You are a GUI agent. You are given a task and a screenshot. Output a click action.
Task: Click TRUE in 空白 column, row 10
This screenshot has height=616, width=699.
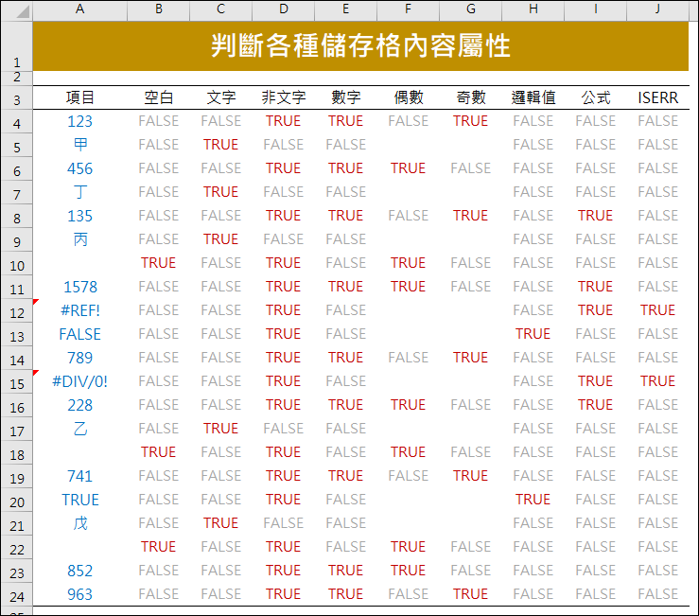pyautogui.click(x=158, y=263)
